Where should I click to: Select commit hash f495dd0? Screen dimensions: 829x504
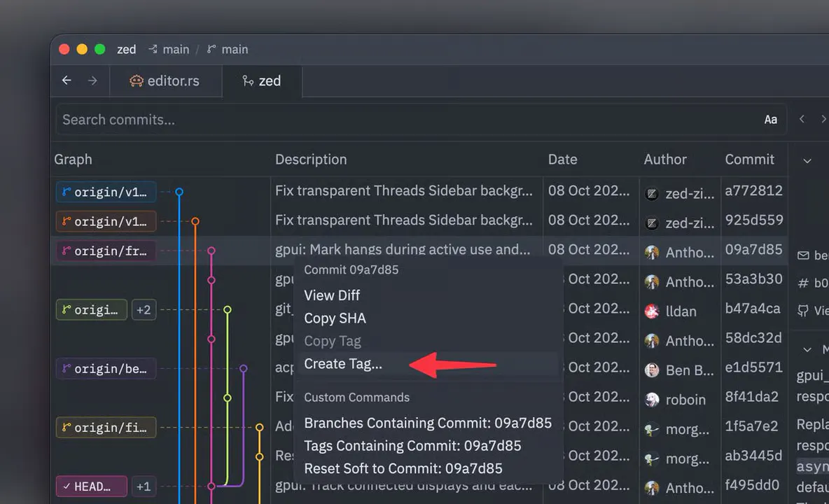[x=752, y=486]
